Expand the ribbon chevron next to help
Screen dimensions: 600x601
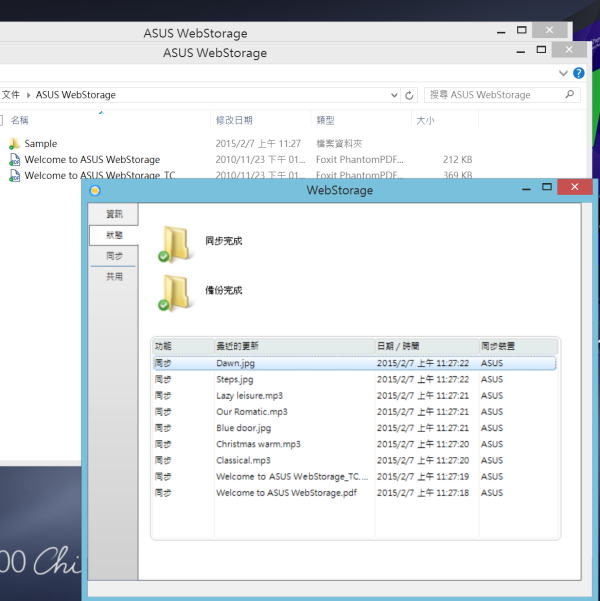[x=563, y=73]
